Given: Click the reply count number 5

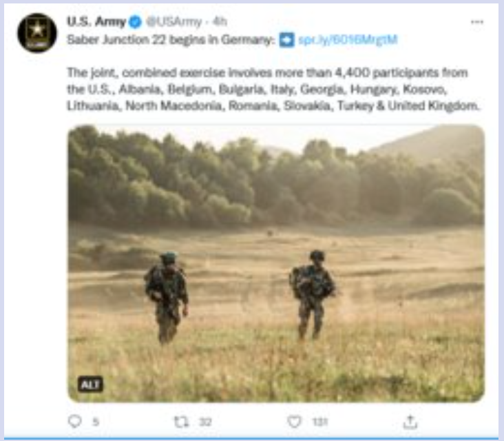Looking at the screenshot, I should pyautogui.click(x=96, y=422).
